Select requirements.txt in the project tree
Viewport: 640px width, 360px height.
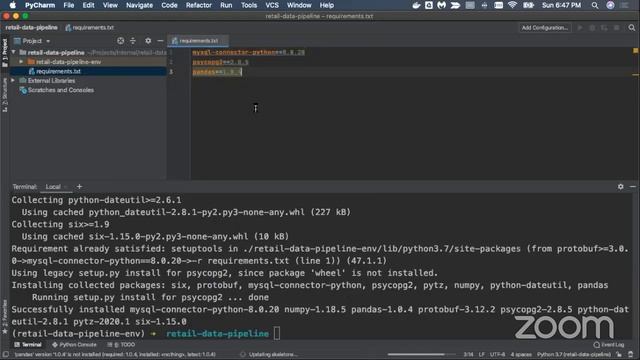click(x=58, y=71)
